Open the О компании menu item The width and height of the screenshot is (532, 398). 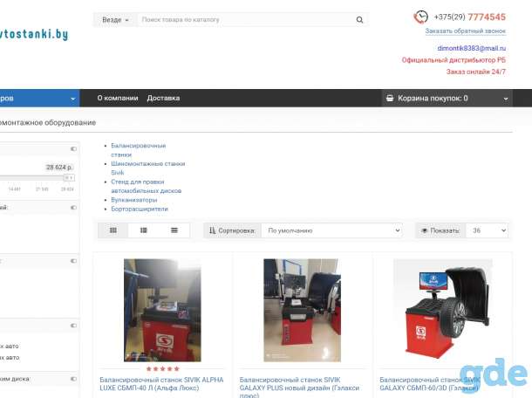point(118,98)
